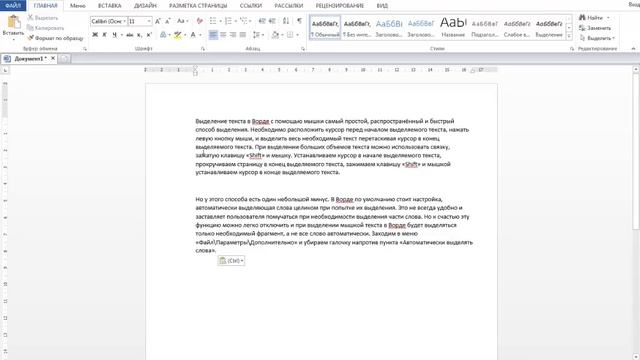Open the borders dropdown

pyautogui.click(x=297, y=35)
